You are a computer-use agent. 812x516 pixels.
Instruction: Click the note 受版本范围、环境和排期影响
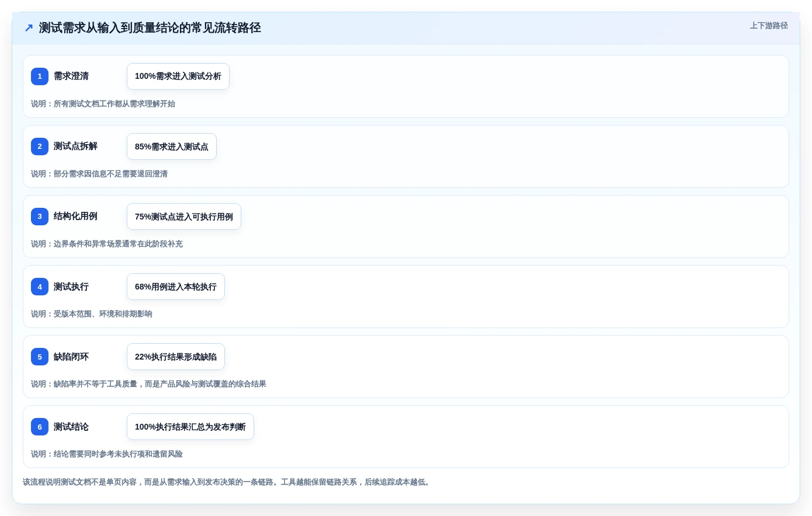(92, 314)
